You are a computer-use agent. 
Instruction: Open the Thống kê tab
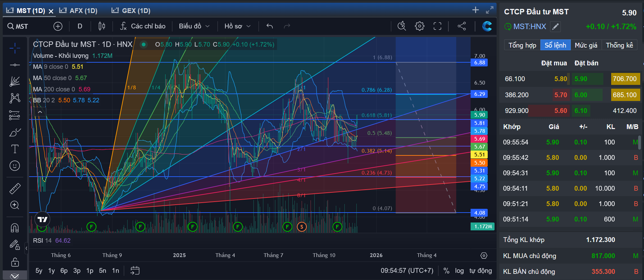point(619,45)
